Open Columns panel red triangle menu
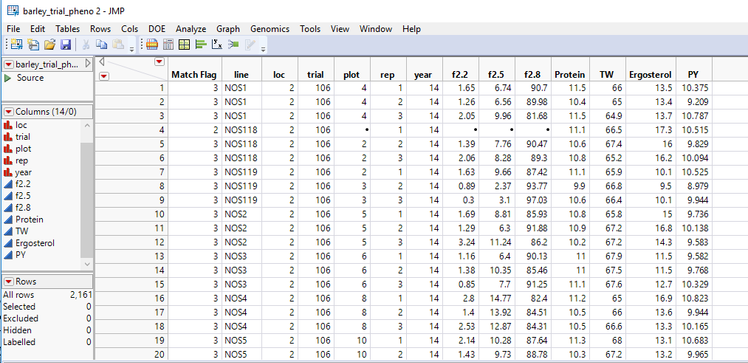This screenshot has width=748, height=363. pos(9,112)
